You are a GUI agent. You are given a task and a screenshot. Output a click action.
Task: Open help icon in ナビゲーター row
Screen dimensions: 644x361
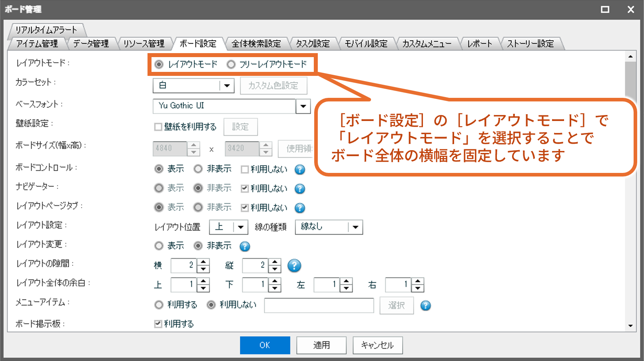[300, 188]
